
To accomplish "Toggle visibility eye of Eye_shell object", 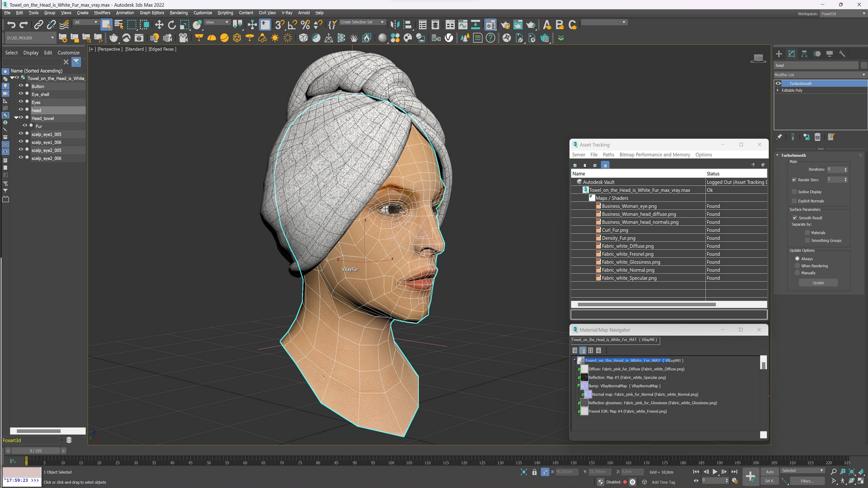I will pyautogui.click(x=21, y=94).
